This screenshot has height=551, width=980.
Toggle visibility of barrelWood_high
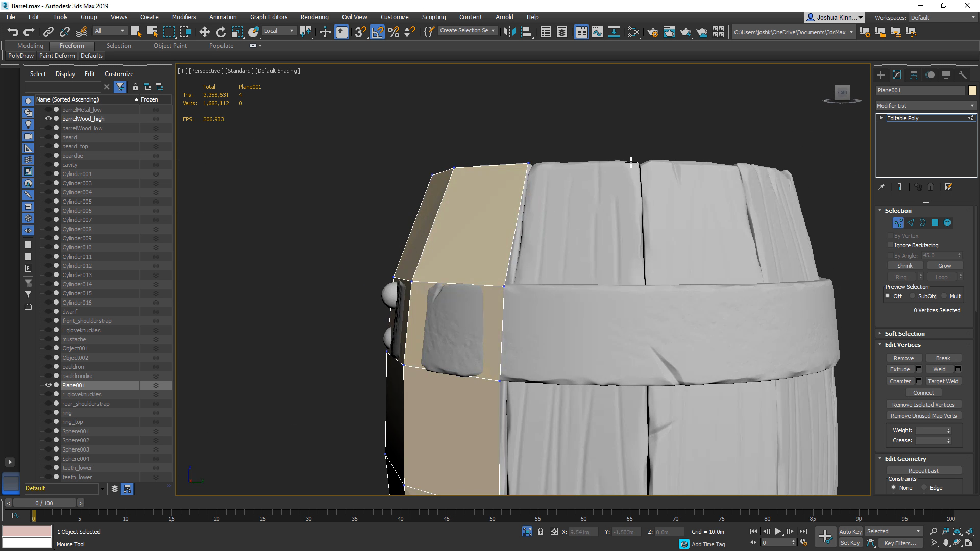pyautogui.click(x=48, y=119)
